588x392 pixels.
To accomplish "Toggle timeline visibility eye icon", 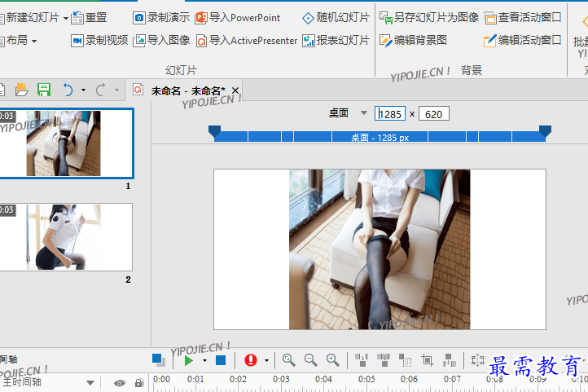I will 120,383.
